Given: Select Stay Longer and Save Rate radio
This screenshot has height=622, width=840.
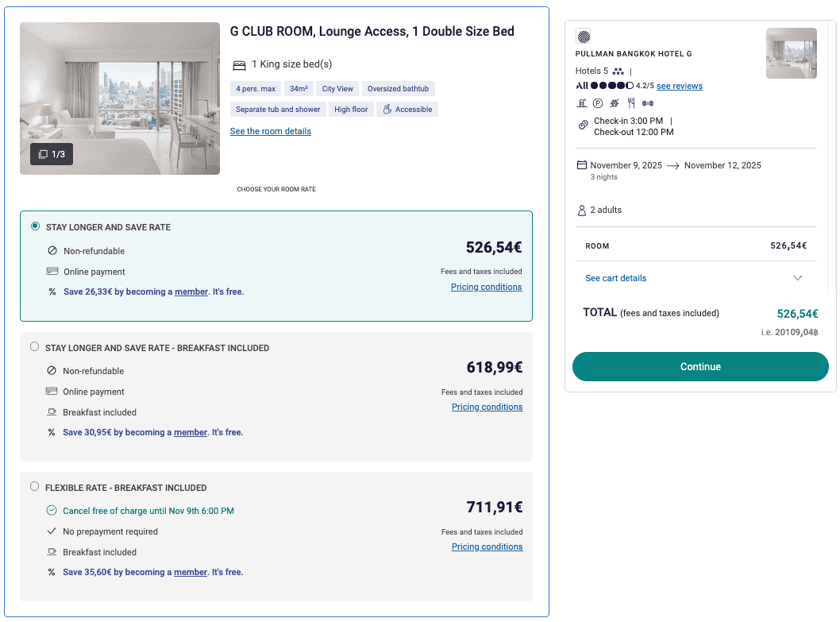Looking at the screenshot, I should tap(35, 226).
